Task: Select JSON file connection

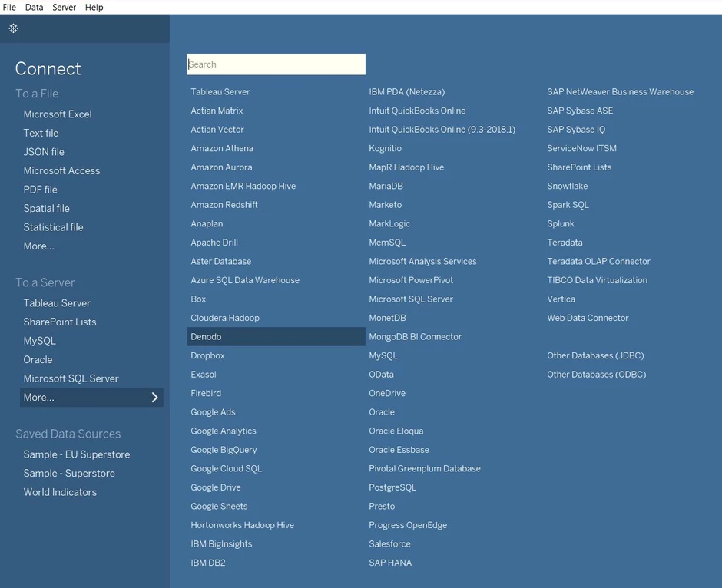Action: point(44,152)
